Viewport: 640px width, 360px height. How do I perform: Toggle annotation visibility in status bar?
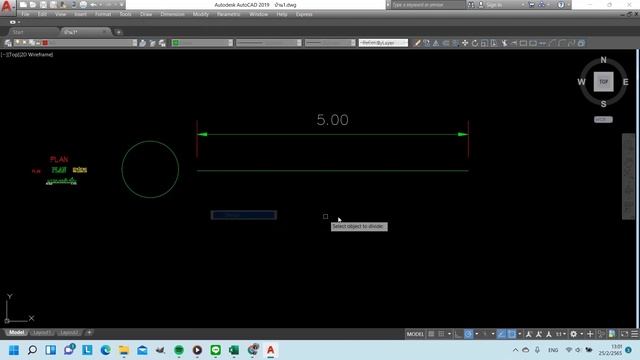point(529,334)
